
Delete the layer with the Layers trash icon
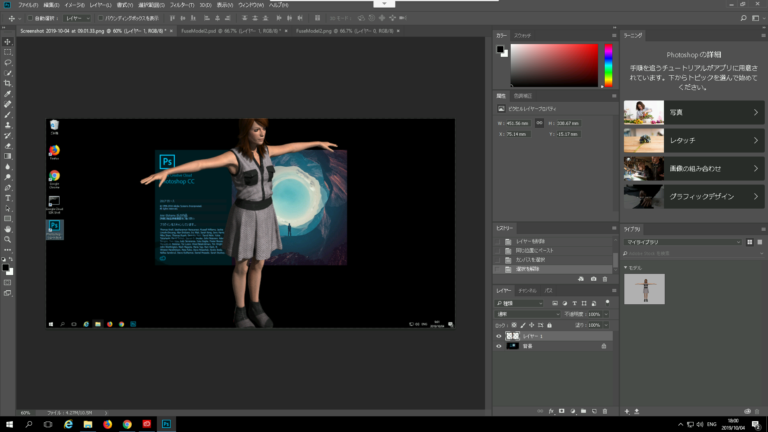click(605, 411)
